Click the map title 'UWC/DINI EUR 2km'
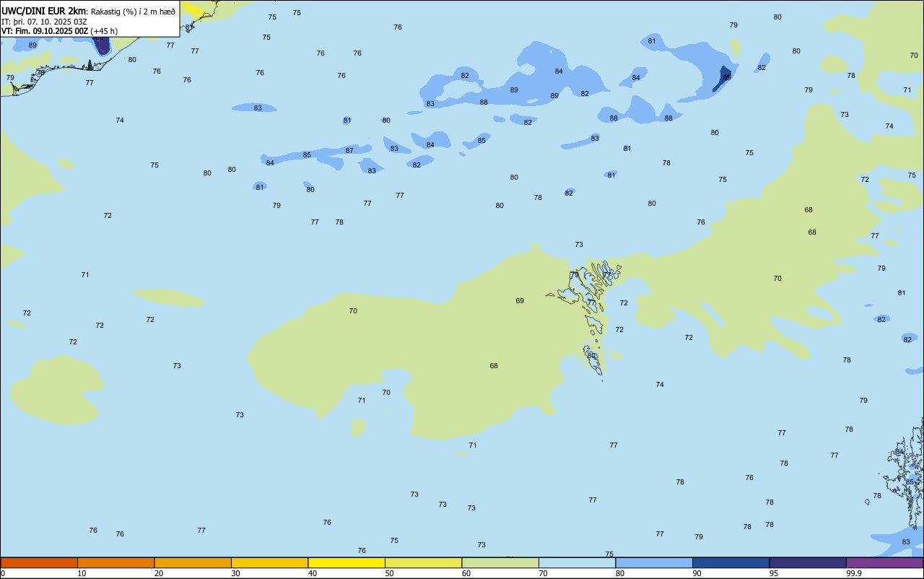 coord(44,11)
